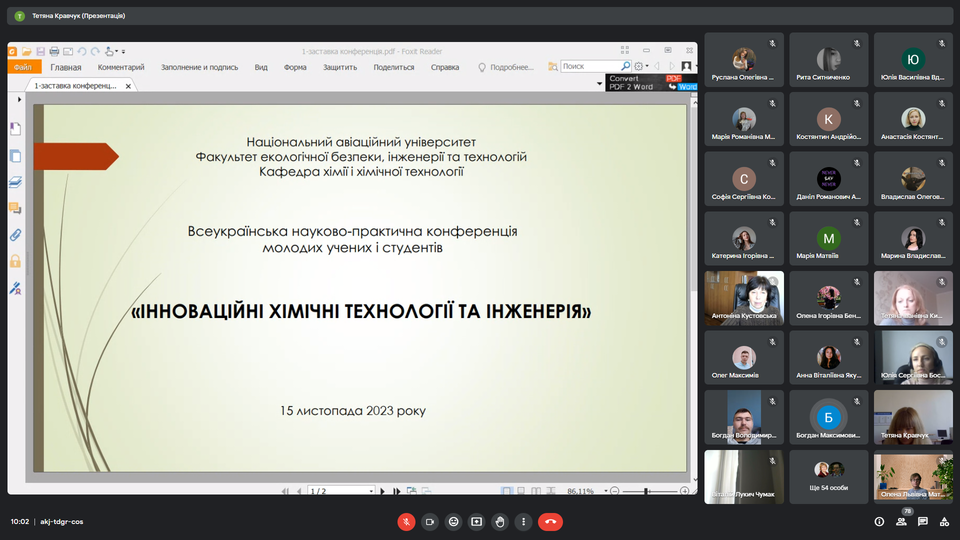960x540 pixels.
Task: Open the activities panel icon
Action: pos(943,521)
